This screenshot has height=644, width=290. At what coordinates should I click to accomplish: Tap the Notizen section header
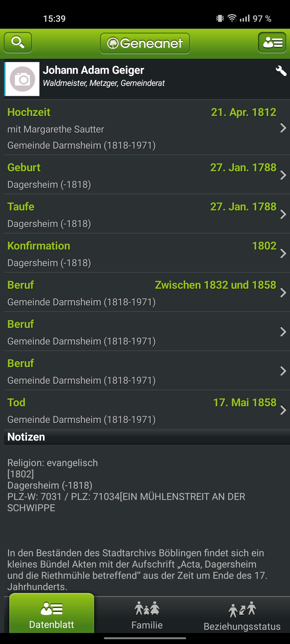pos(26,437)
